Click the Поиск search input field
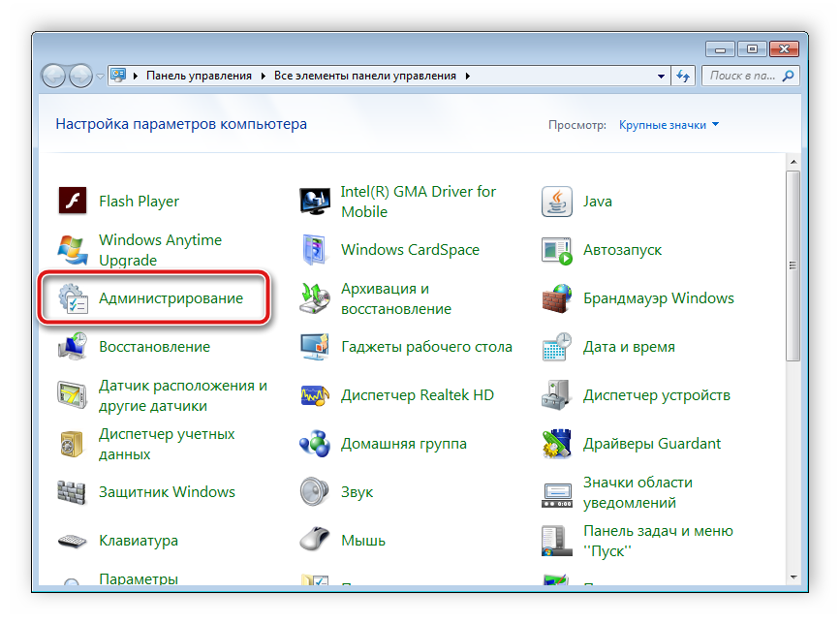The image size is (840, 624). click(x=751, y=76)
